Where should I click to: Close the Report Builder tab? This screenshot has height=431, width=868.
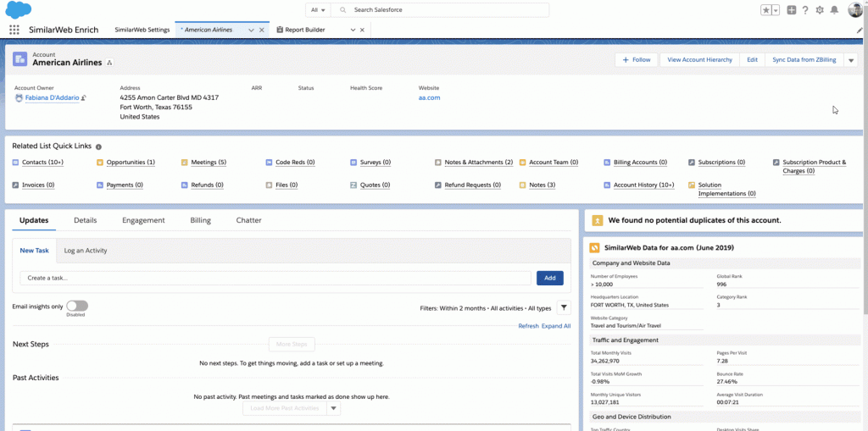click(363, 30)
